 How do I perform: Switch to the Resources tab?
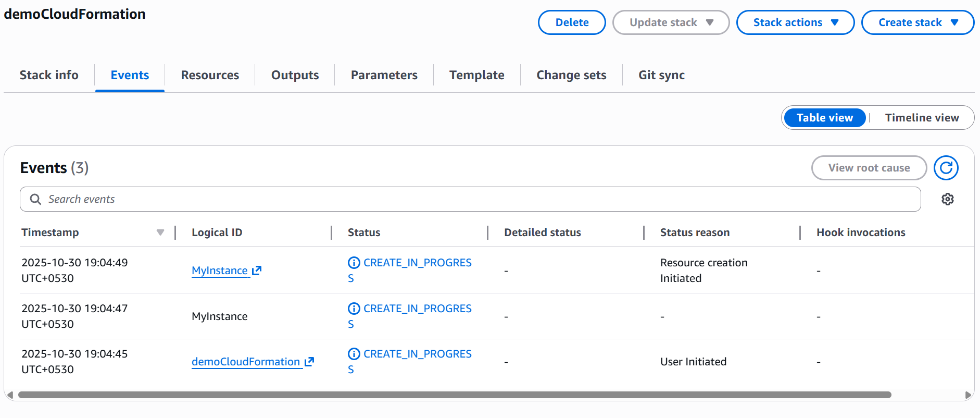pos(210,75)
